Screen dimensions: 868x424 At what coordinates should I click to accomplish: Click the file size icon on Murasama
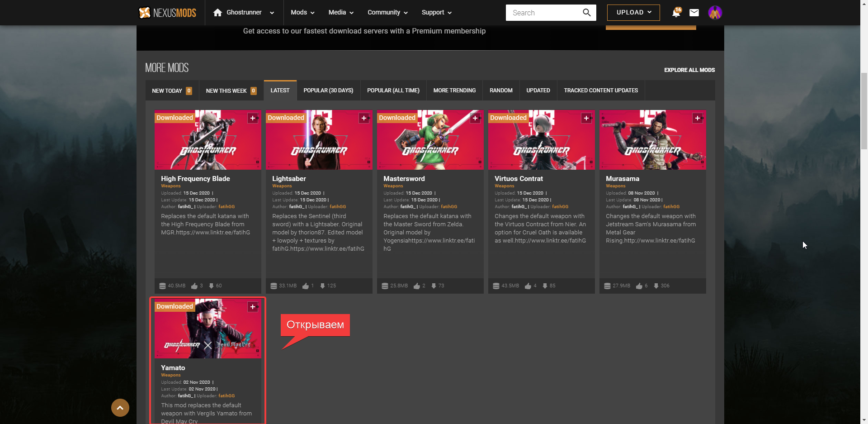(607, 286)
